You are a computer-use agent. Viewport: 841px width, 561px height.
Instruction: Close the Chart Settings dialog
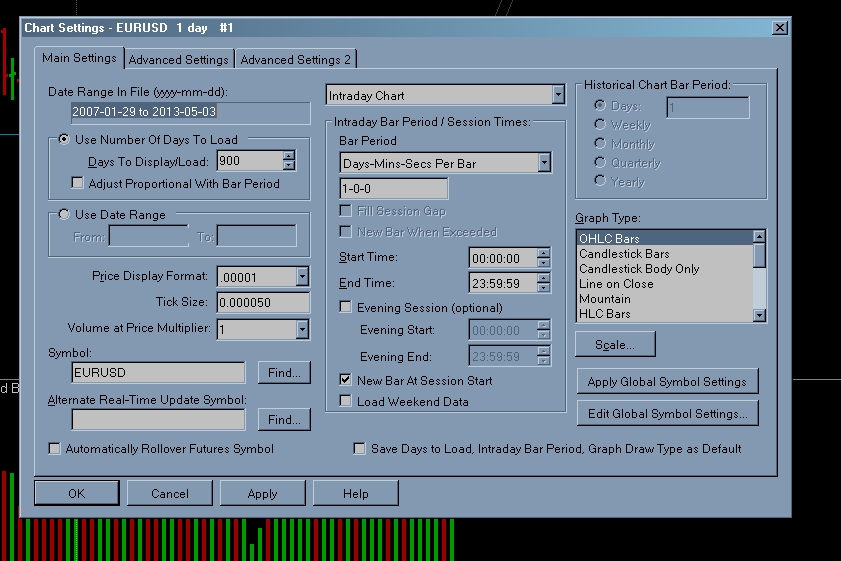[781, 28]
